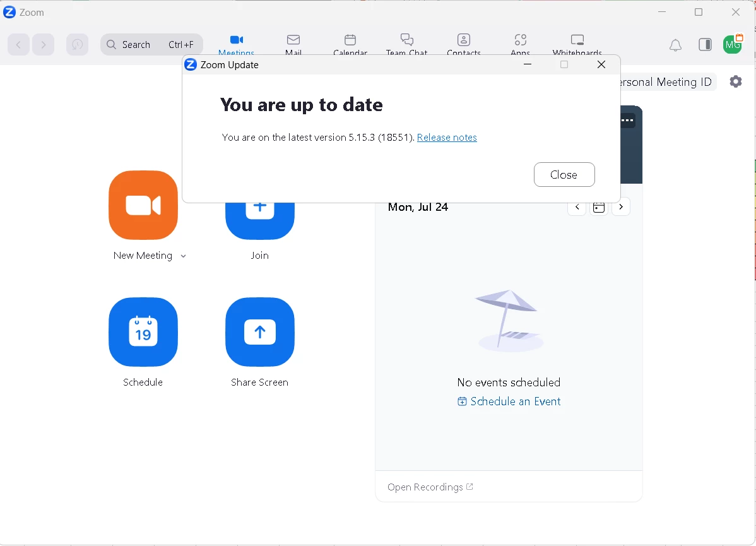Open the Mail tab

click(x=293, y=45)
